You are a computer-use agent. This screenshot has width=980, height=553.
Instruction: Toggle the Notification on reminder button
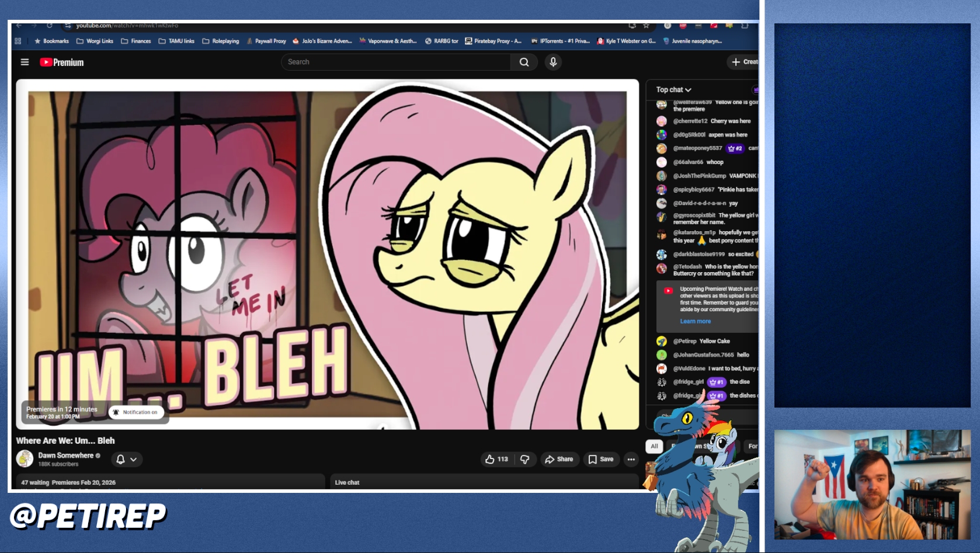tap(136, 412)
